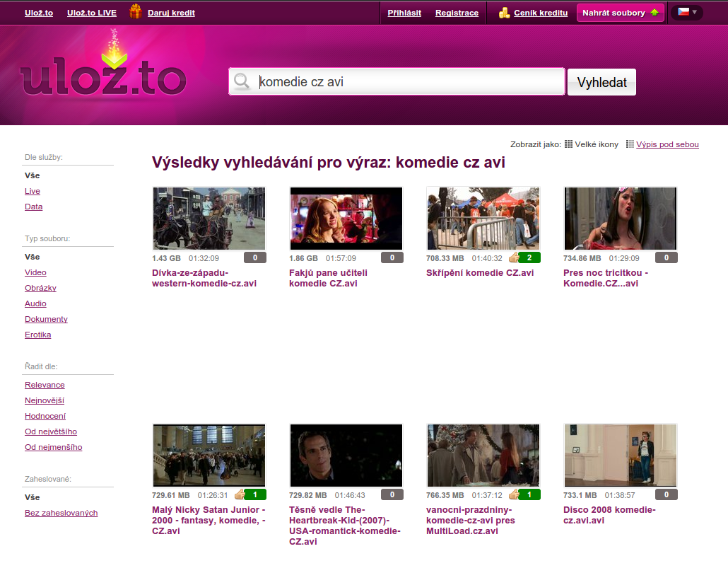Viewport: 728px width, 568px height.
Task: Sort results by Nejnovější
Action: pos(44,400)
